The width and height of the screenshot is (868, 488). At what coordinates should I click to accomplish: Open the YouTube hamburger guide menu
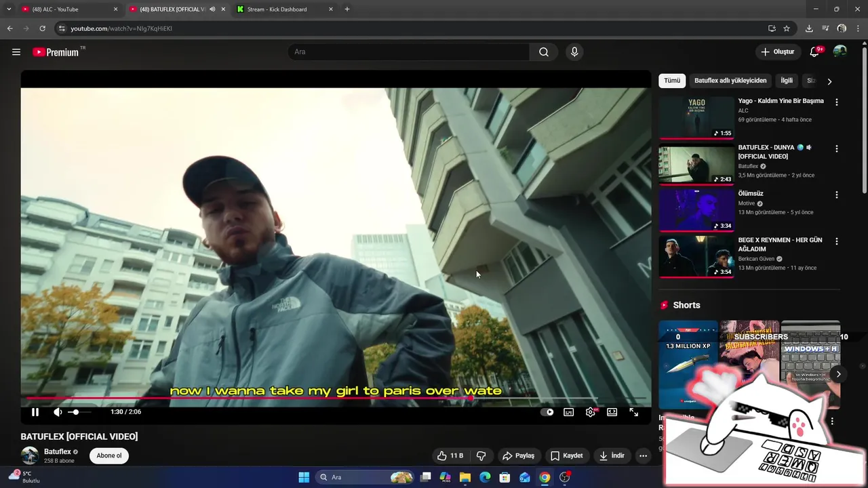coord(16,52)
